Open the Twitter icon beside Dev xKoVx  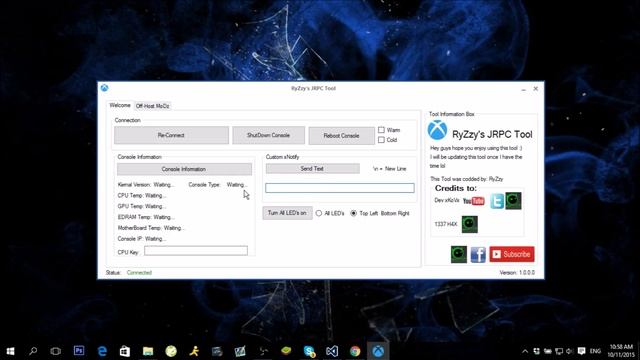(497, 201)
